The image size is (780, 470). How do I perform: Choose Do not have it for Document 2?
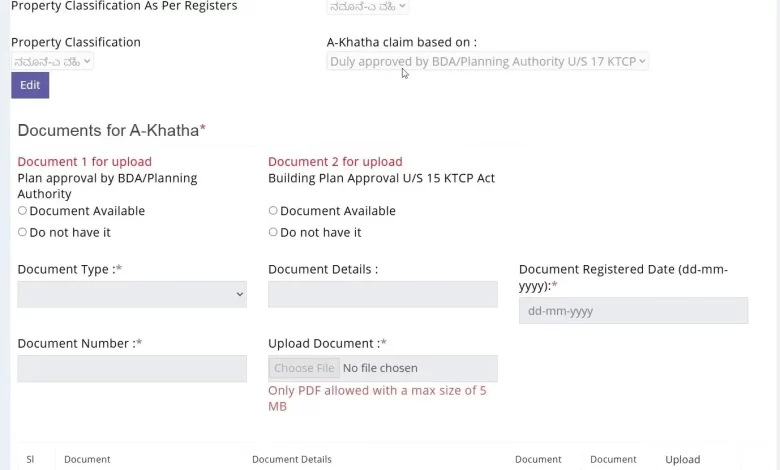click(x=273, y=232)
